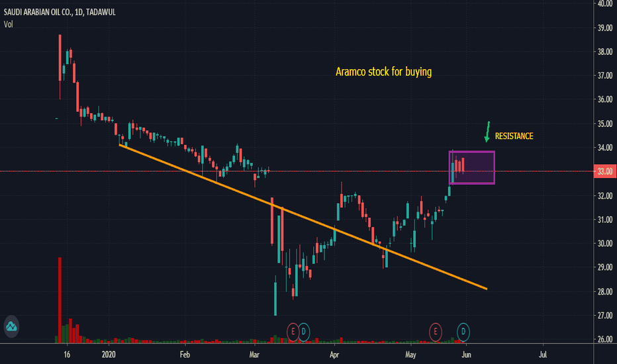Click the 29.00 price axis label

point(605,267)
